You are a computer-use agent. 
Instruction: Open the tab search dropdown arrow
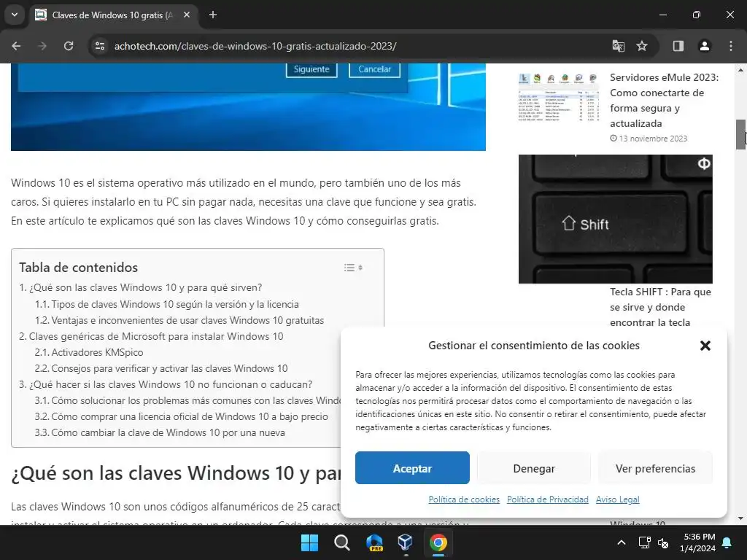click(x=15, y=15)
